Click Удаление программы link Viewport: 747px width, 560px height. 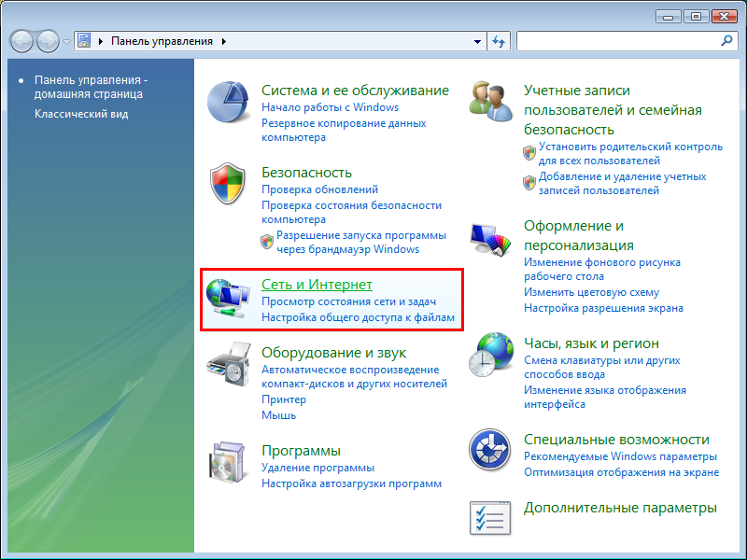[317, 468]
